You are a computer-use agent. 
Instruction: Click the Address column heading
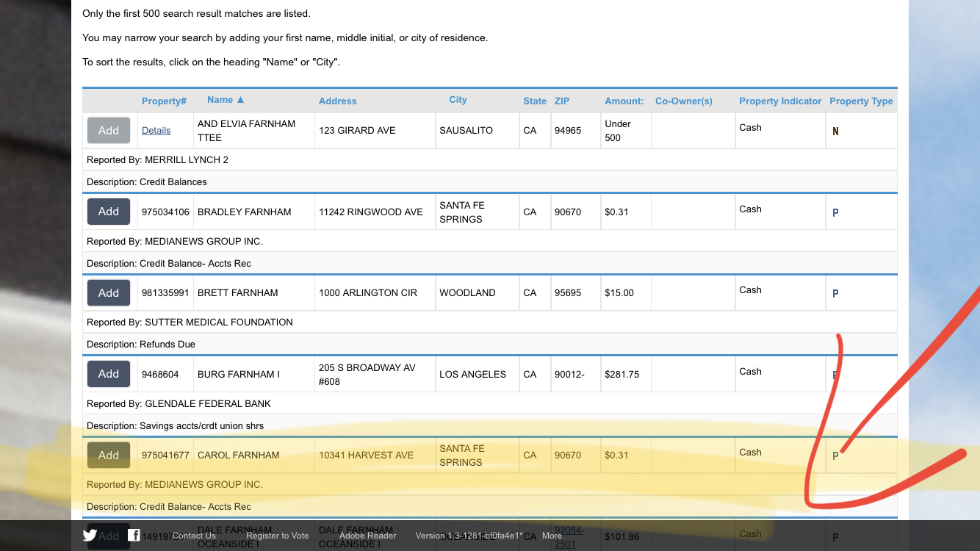337,101
